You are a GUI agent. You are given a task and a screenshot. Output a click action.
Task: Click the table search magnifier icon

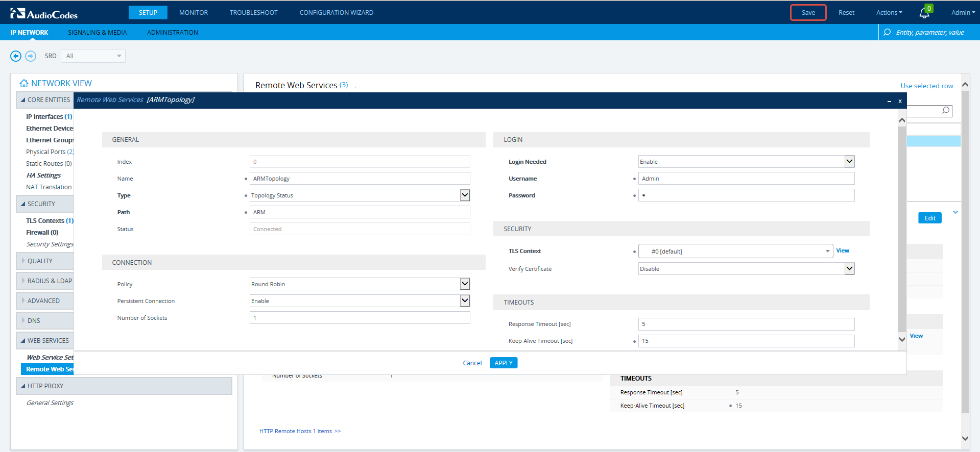pos(946,110)
